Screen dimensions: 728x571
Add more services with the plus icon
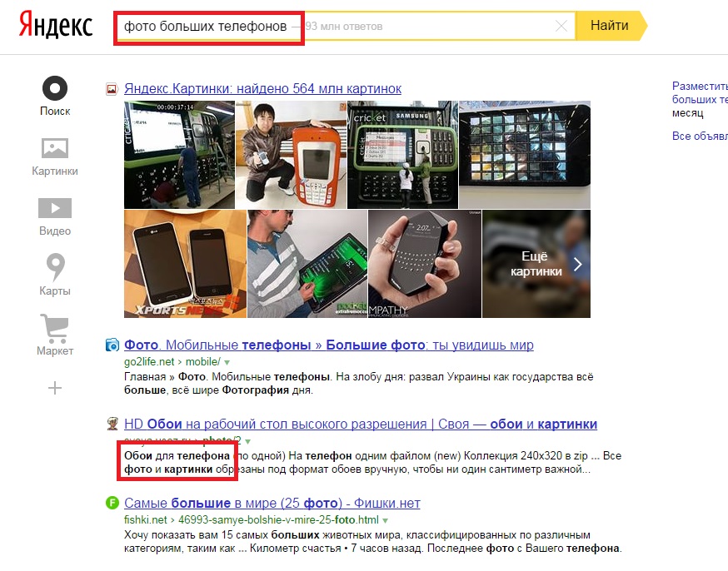click(x=55, y=388)
